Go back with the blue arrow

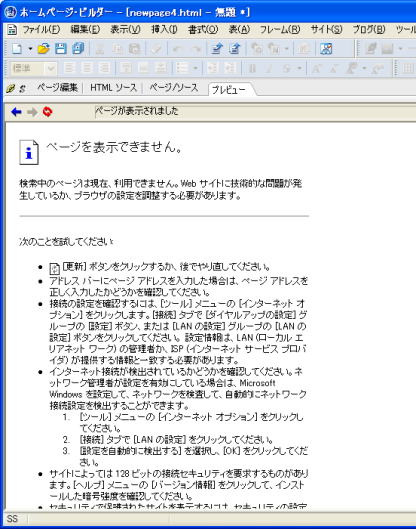coord(16,112)
